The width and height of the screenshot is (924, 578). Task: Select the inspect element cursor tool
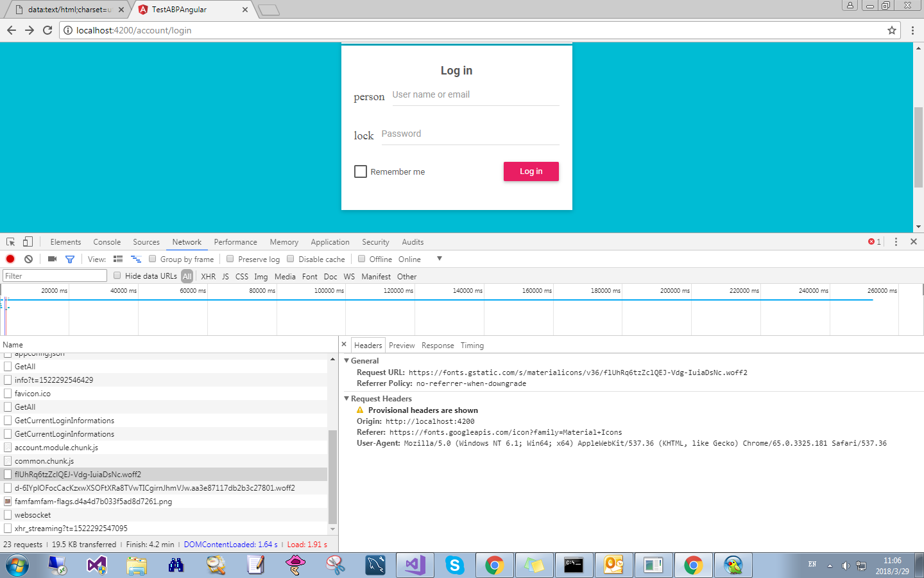click(x=10, y=241)
